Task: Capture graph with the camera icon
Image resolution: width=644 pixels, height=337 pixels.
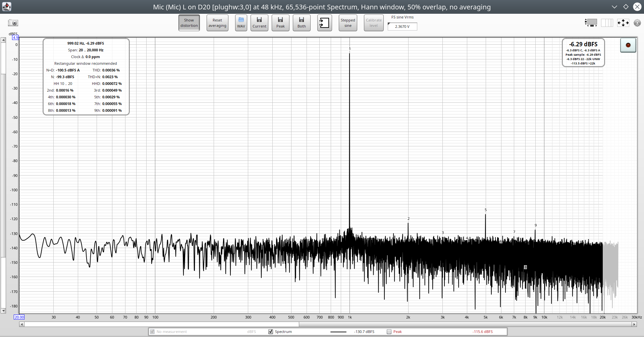Action: pyautogui.click(x=13, y=23)
